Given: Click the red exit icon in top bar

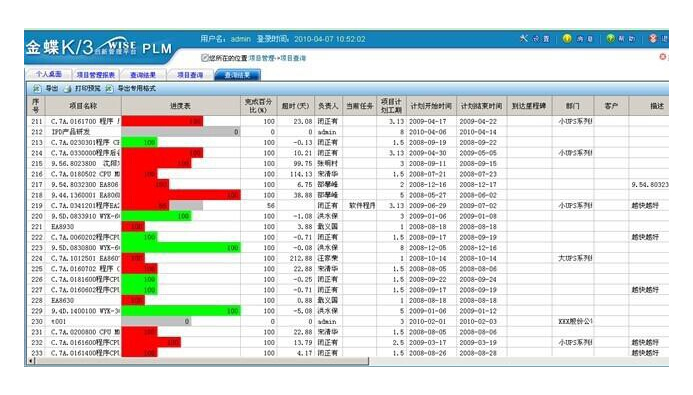Looking at the screenshot, I should 653,39.
